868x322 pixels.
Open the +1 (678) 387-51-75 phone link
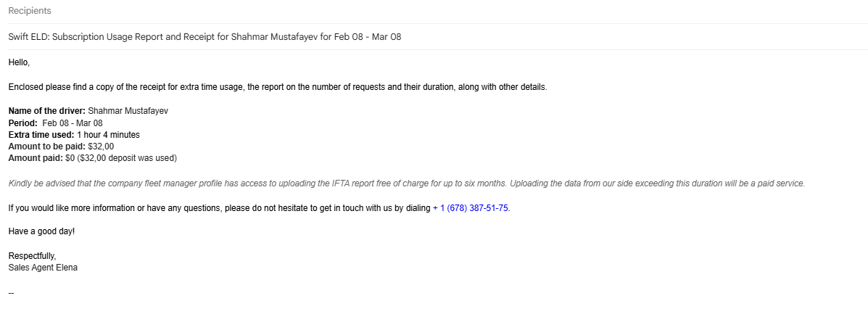point(471,208)
